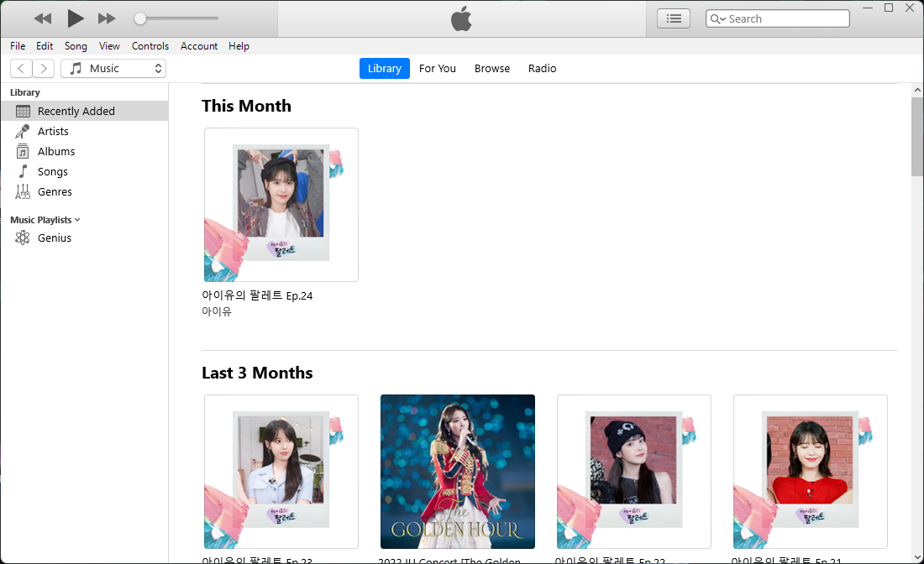Open the File menu
The height and width of the screenshot is (564, 924).
(x=18, y=46)
